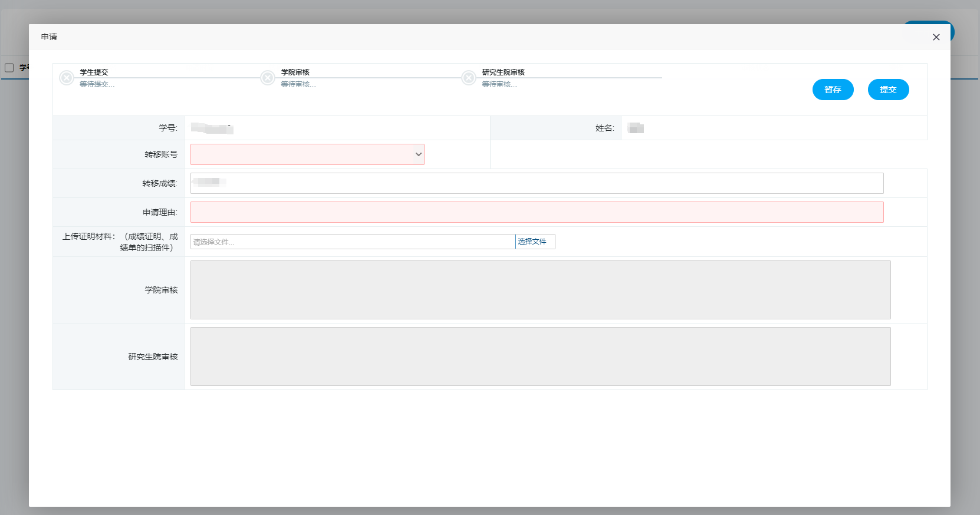
Task: Click the 等待提交 status text
Action: coord(97,84)
